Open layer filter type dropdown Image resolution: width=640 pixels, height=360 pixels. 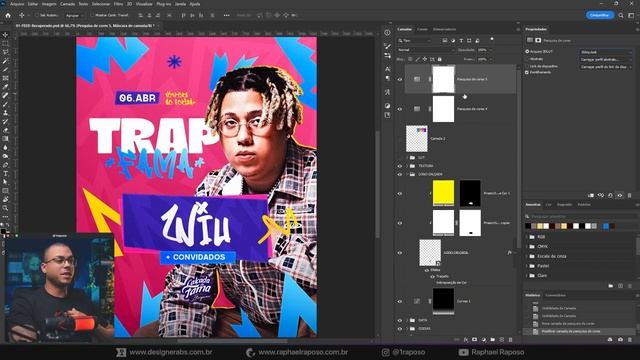(414, 40)
